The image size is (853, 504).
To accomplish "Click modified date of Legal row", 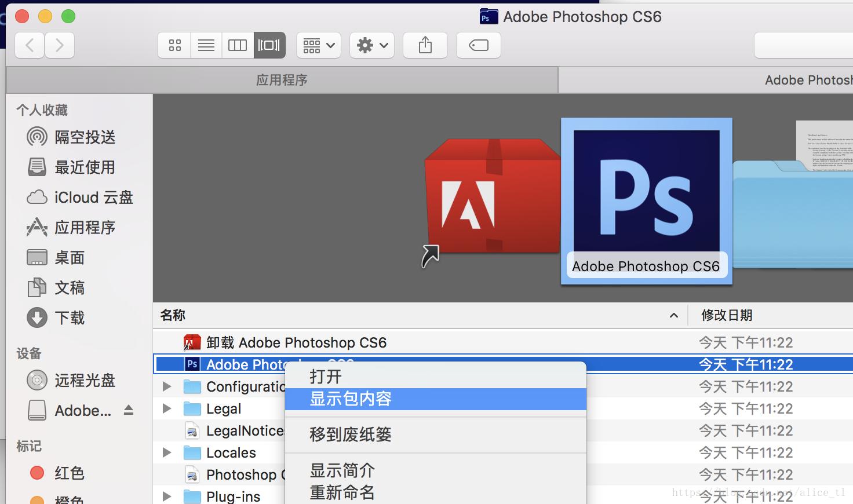I will pyautogui.click(x=746, y=408).
